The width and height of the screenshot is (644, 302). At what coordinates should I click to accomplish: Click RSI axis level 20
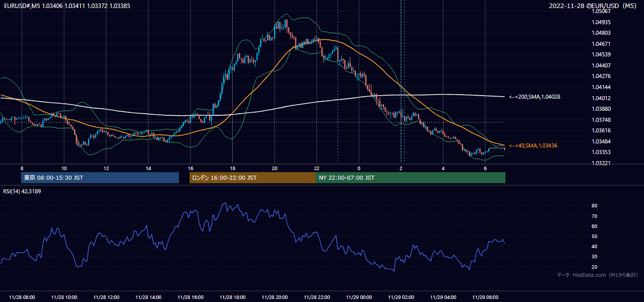[594, 267]
